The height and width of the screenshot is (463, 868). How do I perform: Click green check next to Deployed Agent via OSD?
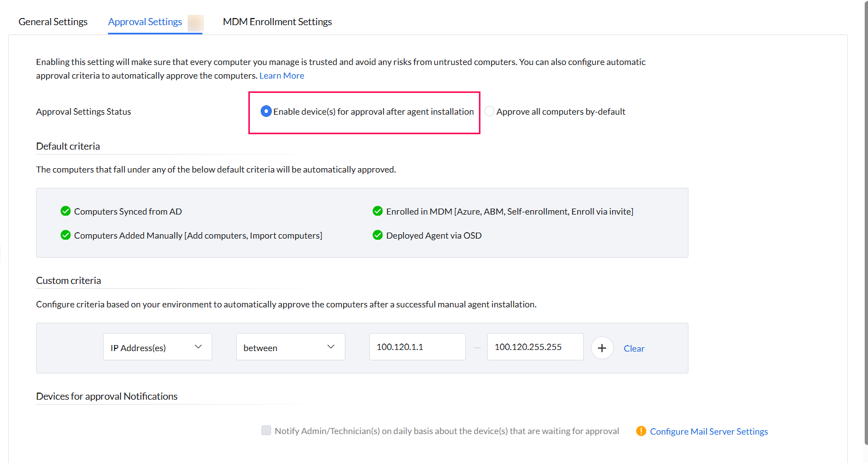click(x=378, y=235)
